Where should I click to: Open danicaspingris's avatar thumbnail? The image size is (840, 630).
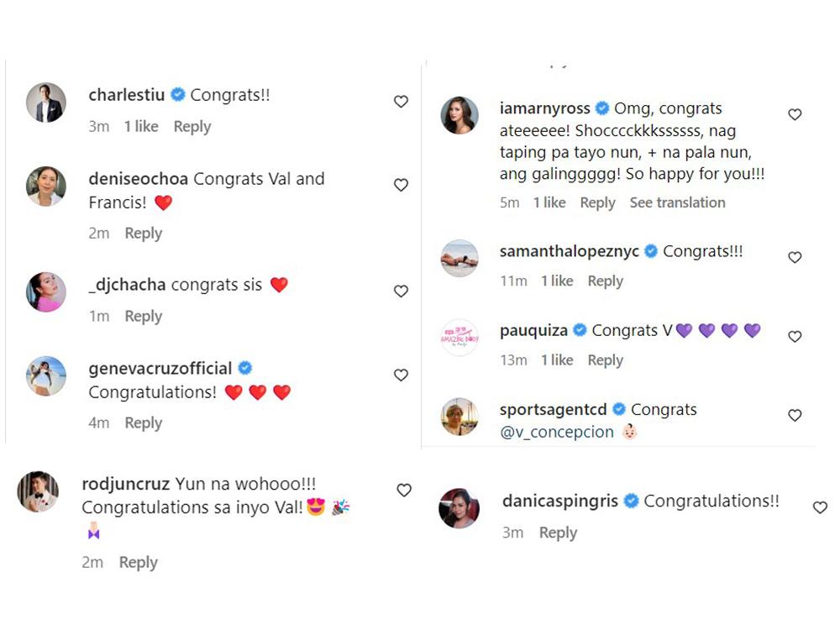coord(459,508)
